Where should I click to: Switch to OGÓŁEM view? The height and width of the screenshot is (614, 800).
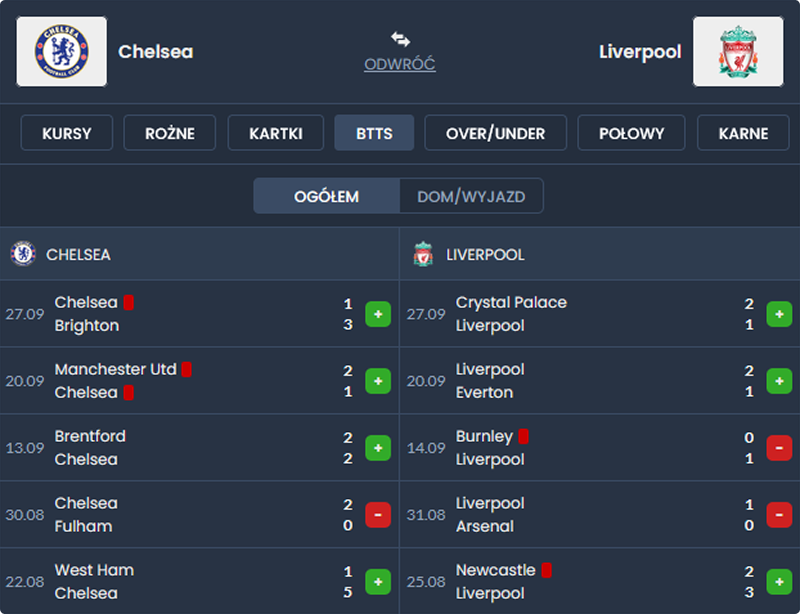coord(326,196)
